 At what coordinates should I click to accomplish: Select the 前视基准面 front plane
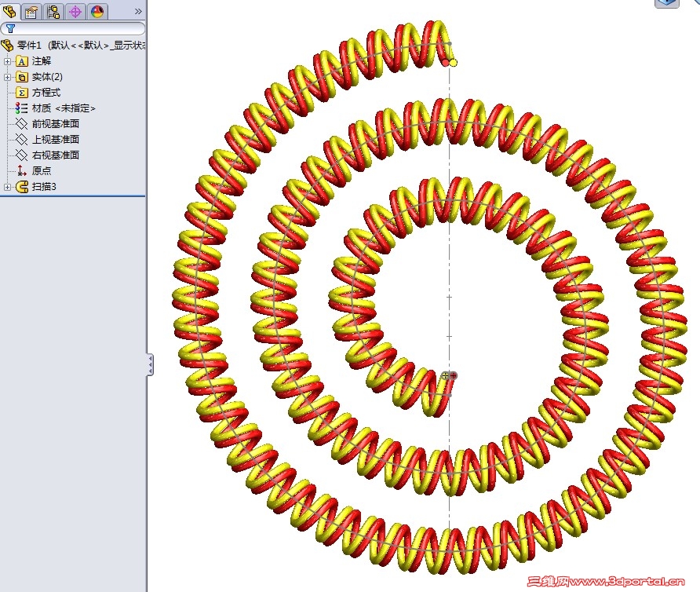(56, 124)
